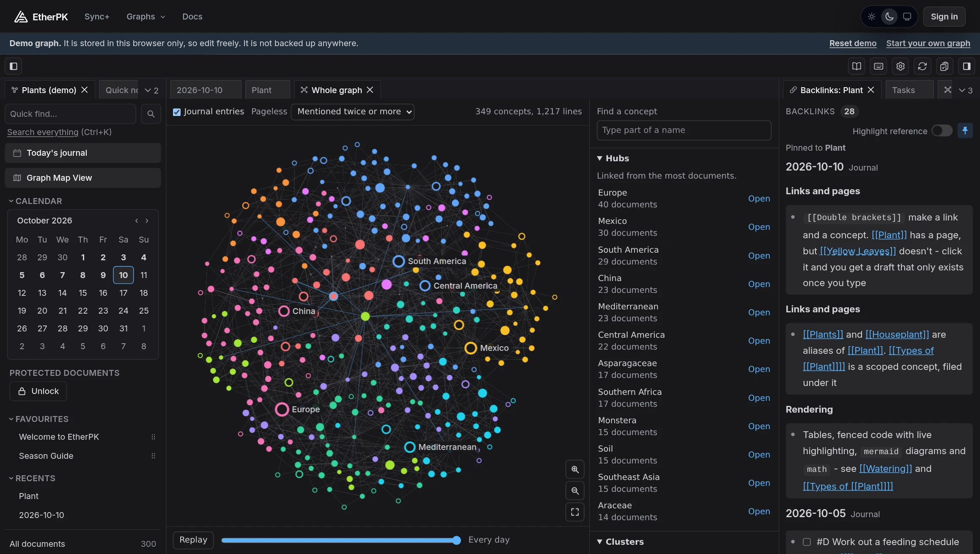Click the pin backlinks icon
This screenshot has height=554, width=980.
(965, 131)
